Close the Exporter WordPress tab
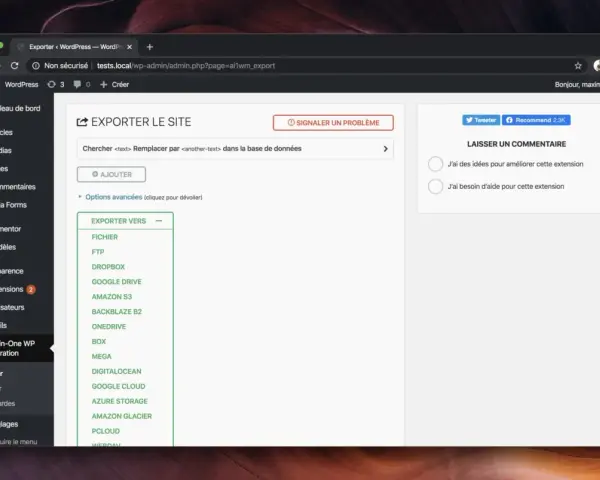 coord(129,47)
